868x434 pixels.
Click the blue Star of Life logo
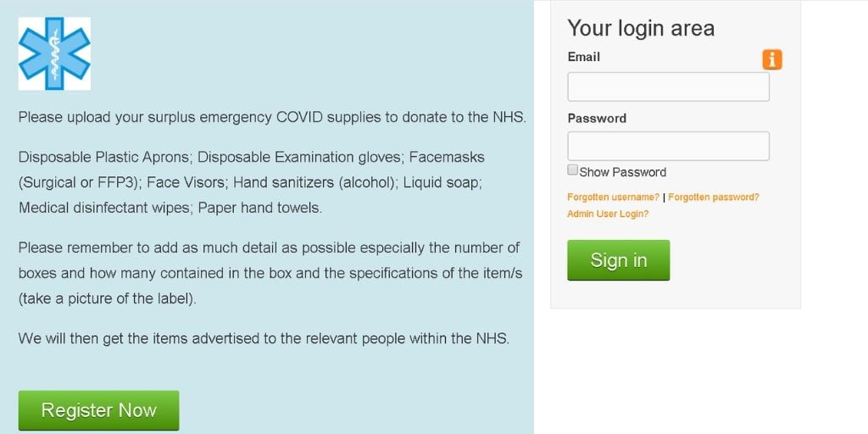pyautogui.click(x=54, y=53)
